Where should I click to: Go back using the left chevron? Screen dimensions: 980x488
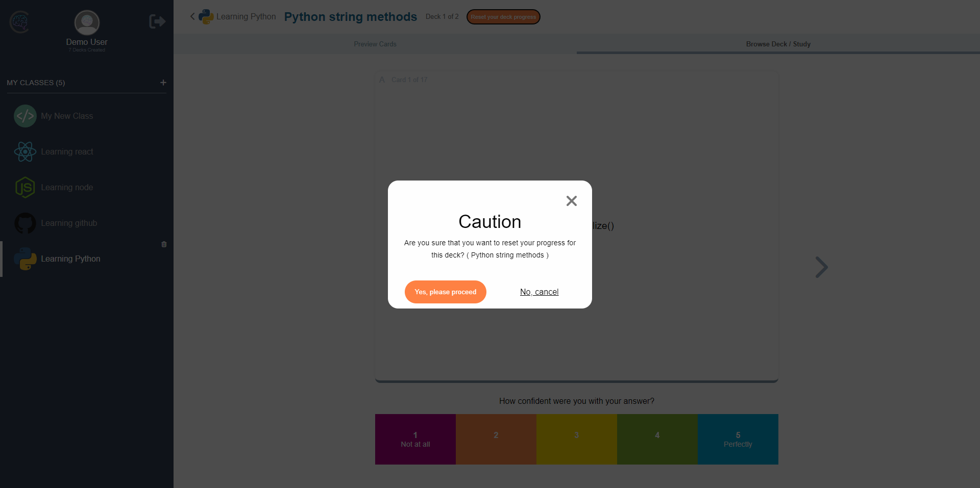192,16
